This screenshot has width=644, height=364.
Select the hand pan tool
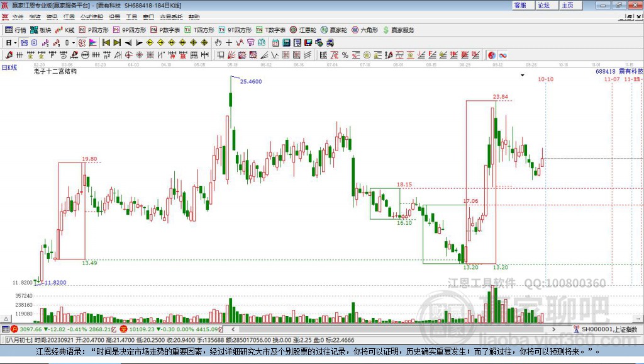click(218, 42)
